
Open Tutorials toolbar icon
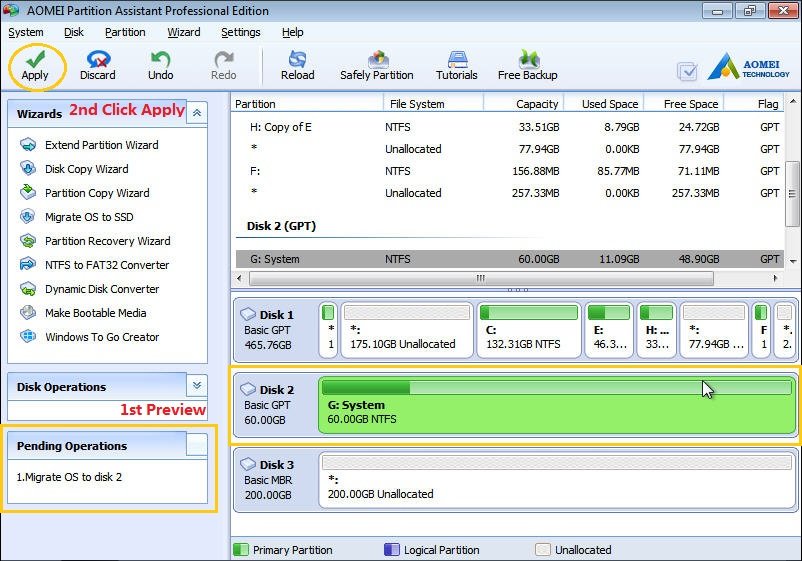coord(457,59)
